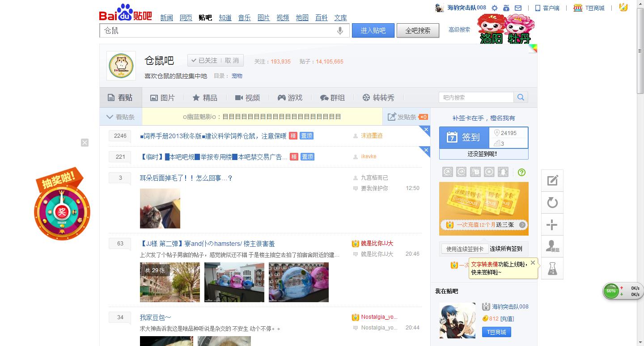
Task: Collapse the 看贴条 banner via its chevron
Action: 110,117
